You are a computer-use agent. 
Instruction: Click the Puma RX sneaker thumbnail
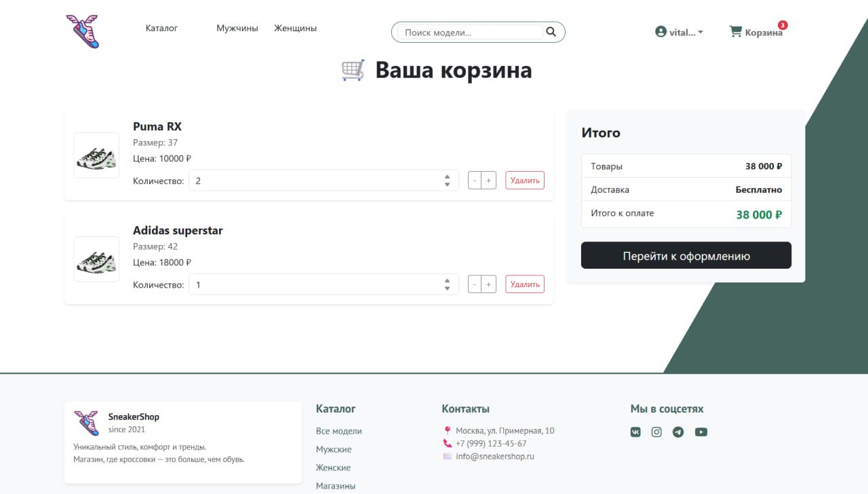pos(96,155)
